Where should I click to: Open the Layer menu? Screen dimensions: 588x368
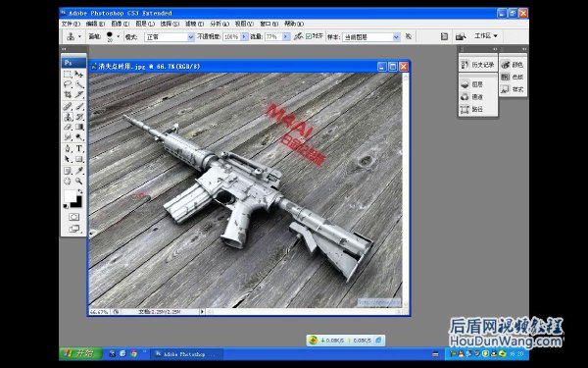coord(145,24)
